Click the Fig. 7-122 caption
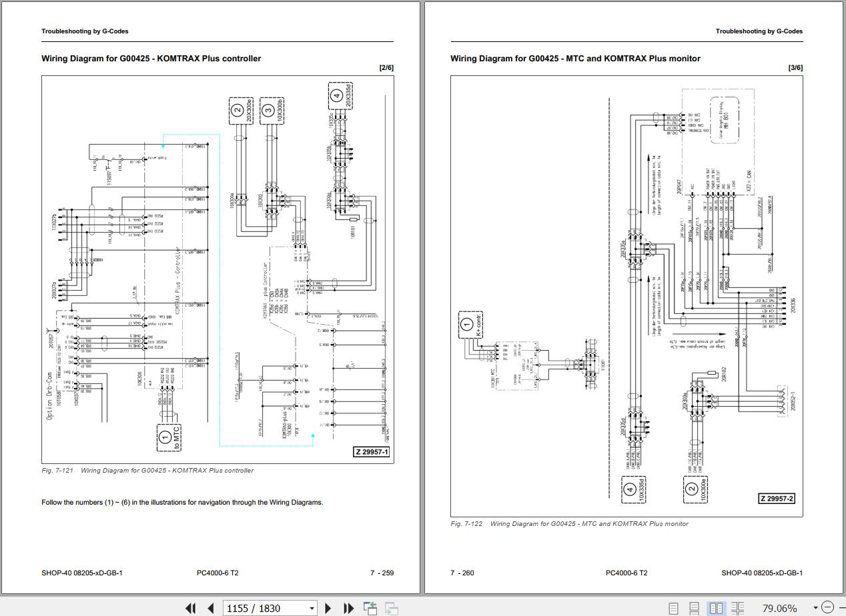Screen dimensions: 846x616 (569, 523)
